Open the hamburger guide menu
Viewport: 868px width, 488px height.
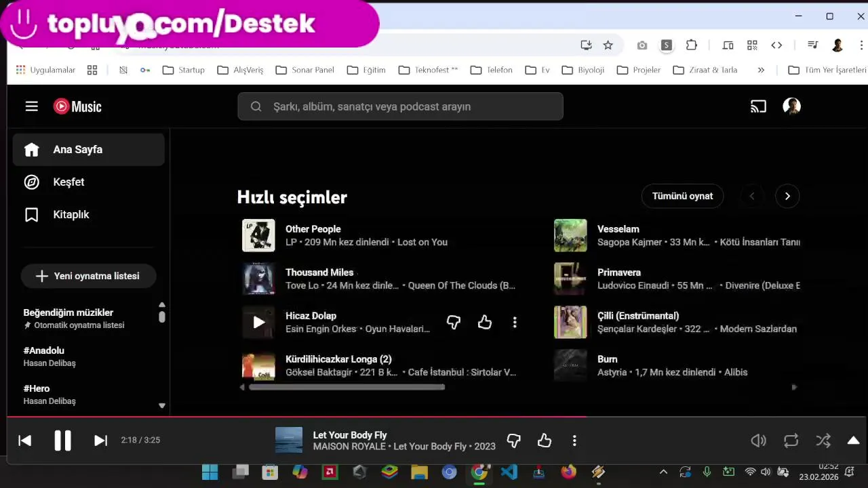pos(31,106)
